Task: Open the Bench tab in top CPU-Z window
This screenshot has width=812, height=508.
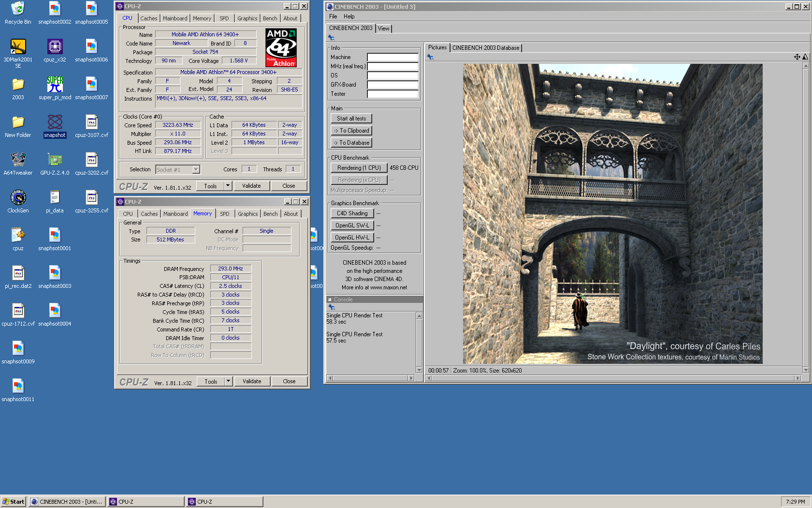Action: coord(270,18)
